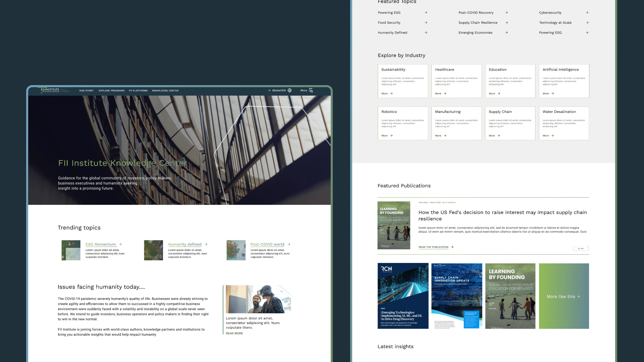Click READ THE PUBLICATION link
644x362 pixels.
pos(434,247)
